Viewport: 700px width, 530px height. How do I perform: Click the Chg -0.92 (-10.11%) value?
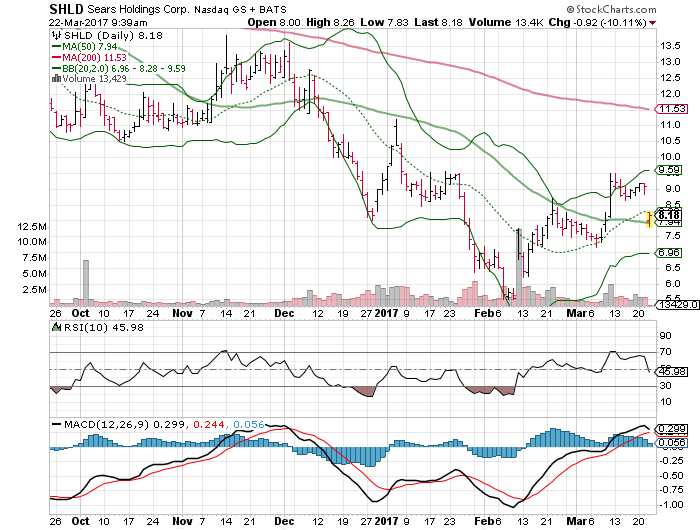(598, 22)
